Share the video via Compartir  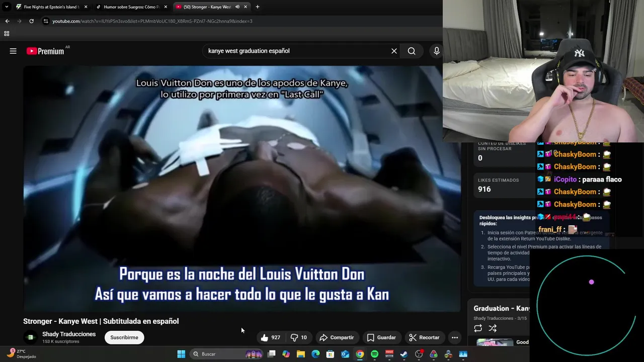pos(337,337)
